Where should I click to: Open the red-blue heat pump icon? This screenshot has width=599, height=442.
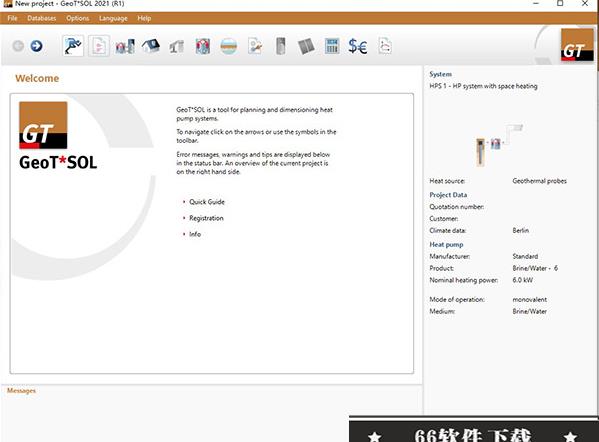[203, 46]
